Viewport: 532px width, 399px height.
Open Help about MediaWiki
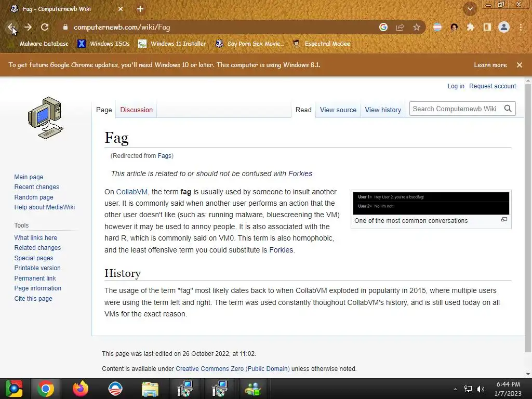45,207
